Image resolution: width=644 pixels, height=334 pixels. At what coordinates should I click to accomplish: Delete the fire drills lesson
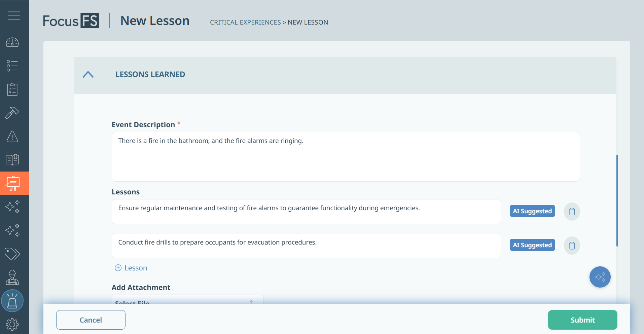coord(572,246)
